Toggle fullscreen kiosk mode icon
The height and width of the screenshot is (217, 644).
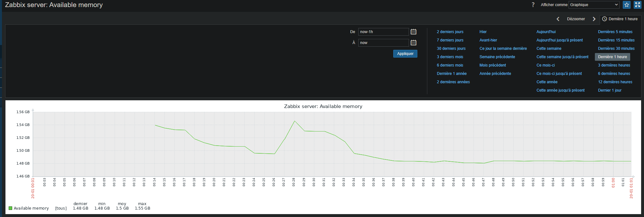point(637,5)
